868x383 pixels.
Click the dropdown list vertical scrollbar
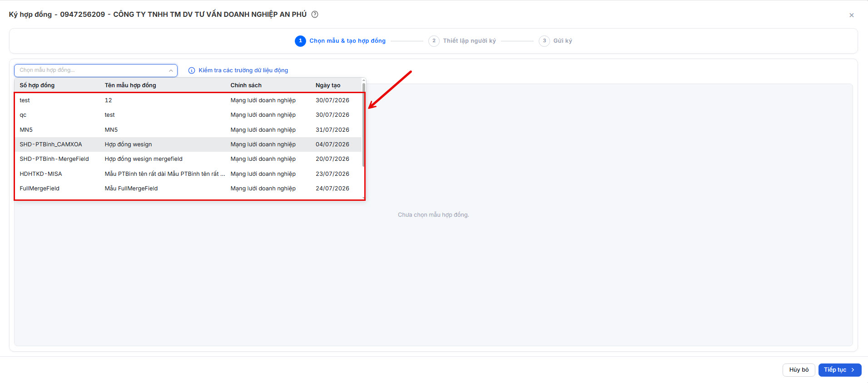point(363,124)
